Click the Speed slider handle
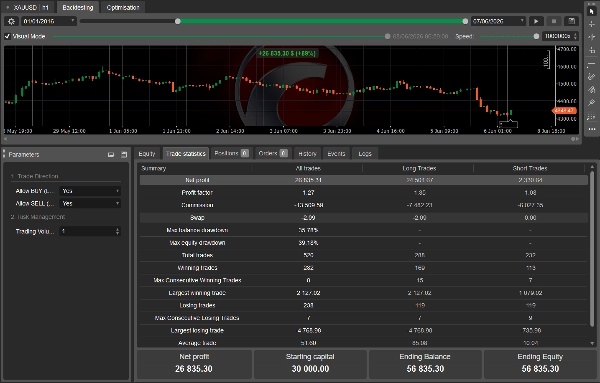600x383 pixels. coord(536,36)
